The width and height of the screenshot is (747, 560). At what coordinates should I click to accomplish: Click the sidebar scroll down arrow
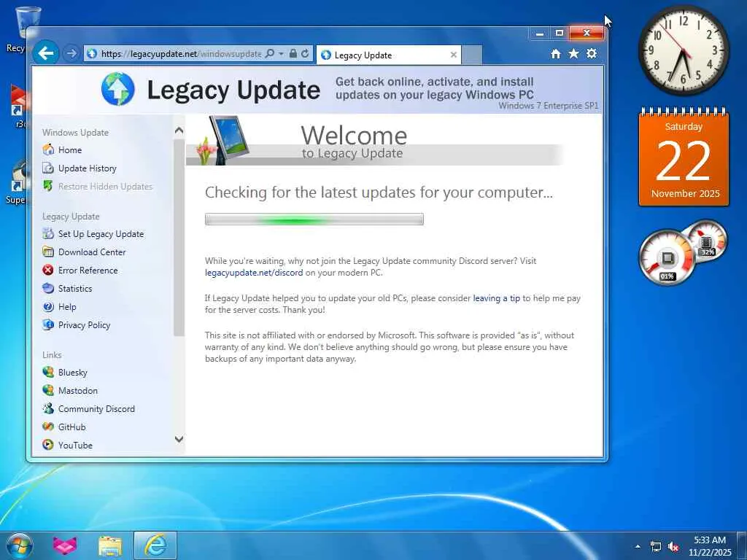pos(179,438)
